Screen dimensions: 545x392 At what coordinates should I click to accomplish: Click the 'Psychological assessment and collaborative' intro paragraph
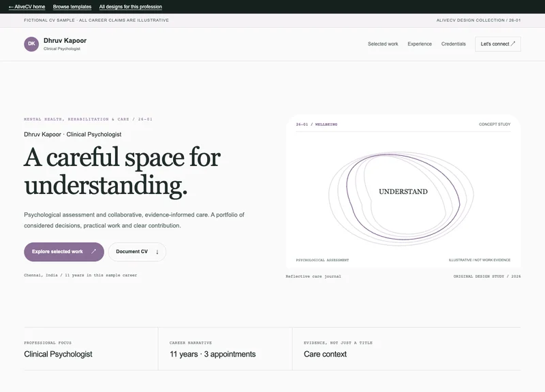coord(134,220)
